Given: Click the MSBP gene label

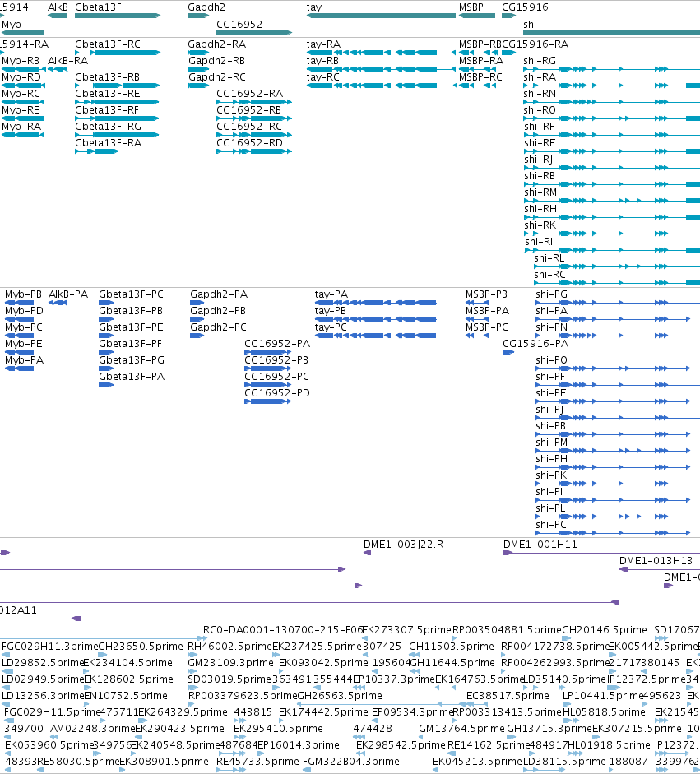Looking at the screenshot, I should coord(471,7).
